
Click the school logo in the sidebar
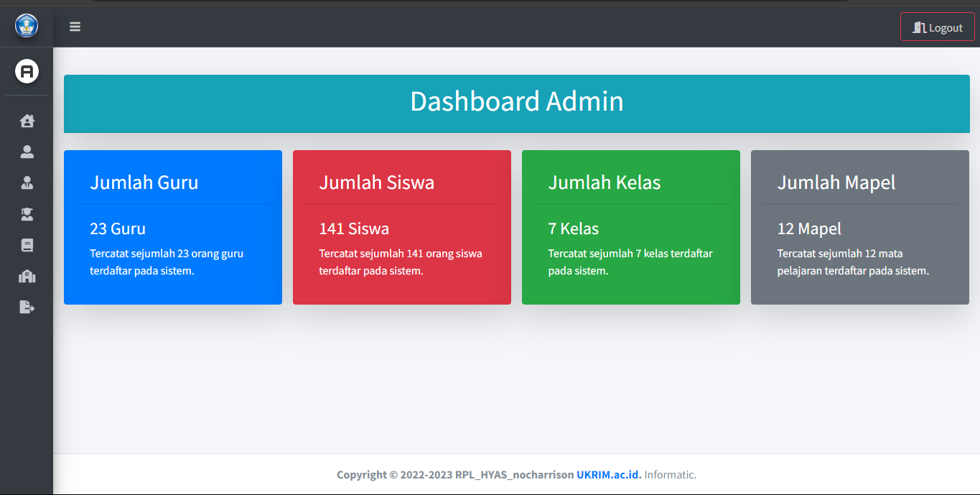[x=27, y=26]
